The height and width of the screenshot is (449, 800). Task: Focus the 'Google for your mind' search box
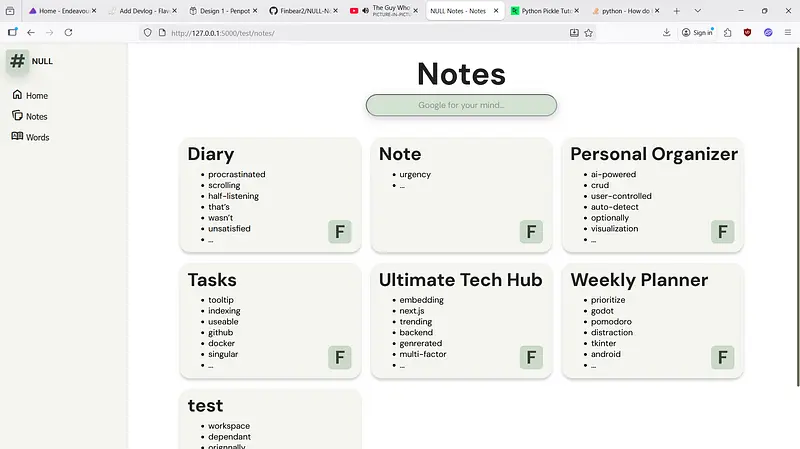pyautogui.click(x=461, y=105)
